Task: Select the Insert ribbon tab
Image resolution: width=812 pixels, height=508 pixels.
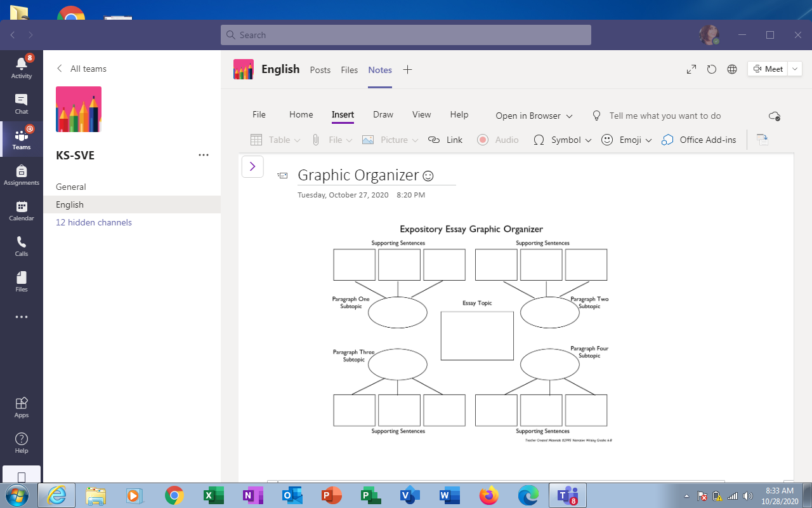Action: pyautogui.click(x=343, y=115)
